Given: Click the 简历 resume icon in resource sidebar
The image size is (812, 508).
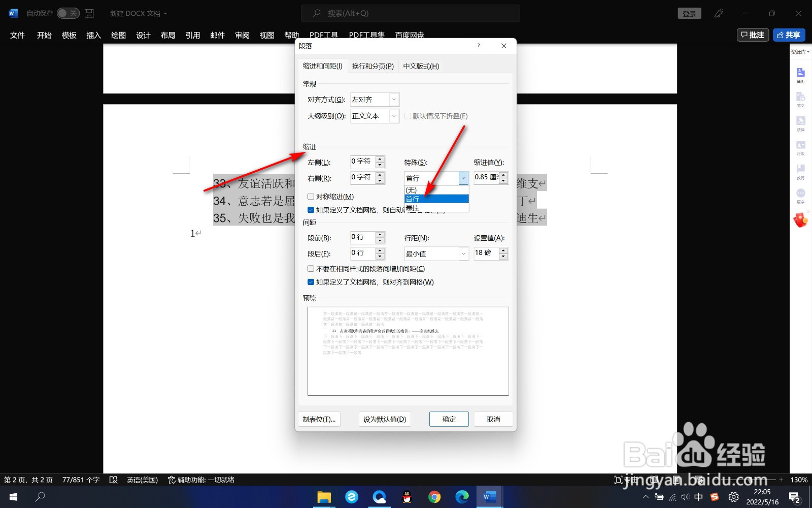Looking at the screenshot, I should click(800, 75).
